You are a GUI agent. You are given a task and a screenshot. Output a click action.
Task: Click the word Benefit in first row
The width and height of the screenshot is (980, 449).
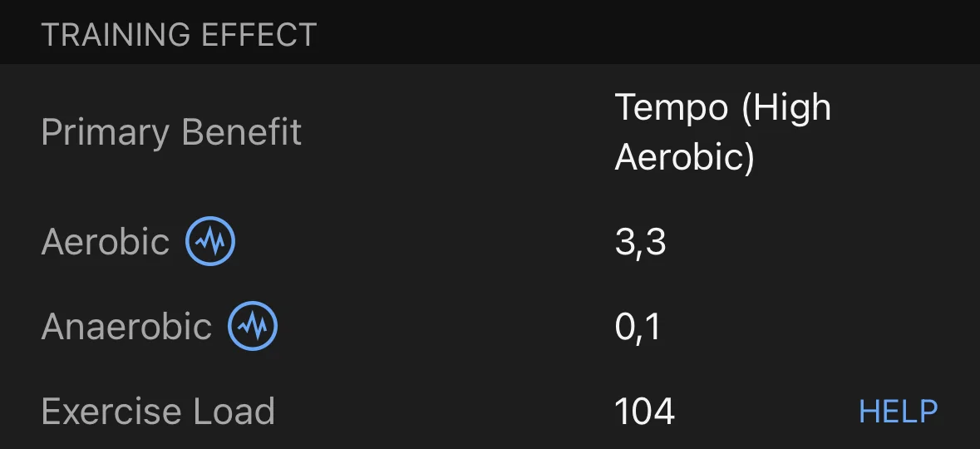[242, 132]
